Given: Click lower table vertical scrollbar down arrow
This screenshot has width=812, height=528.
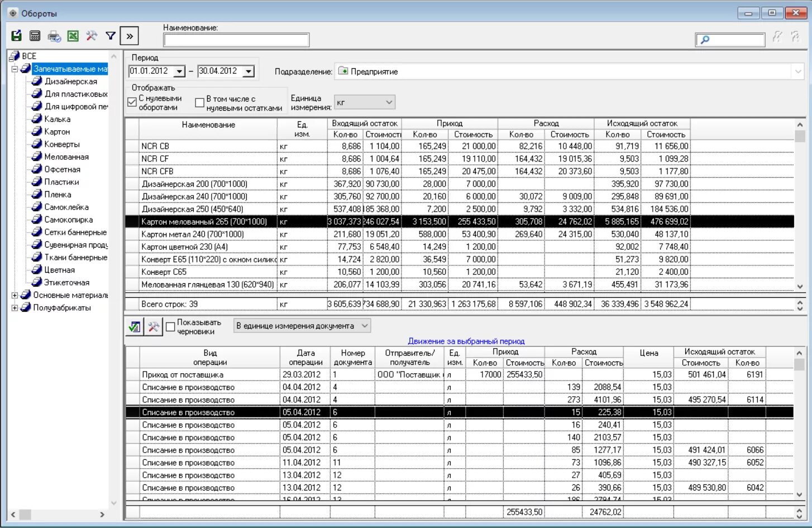Looking at the screenshot, I should click(x=800, y=494).
